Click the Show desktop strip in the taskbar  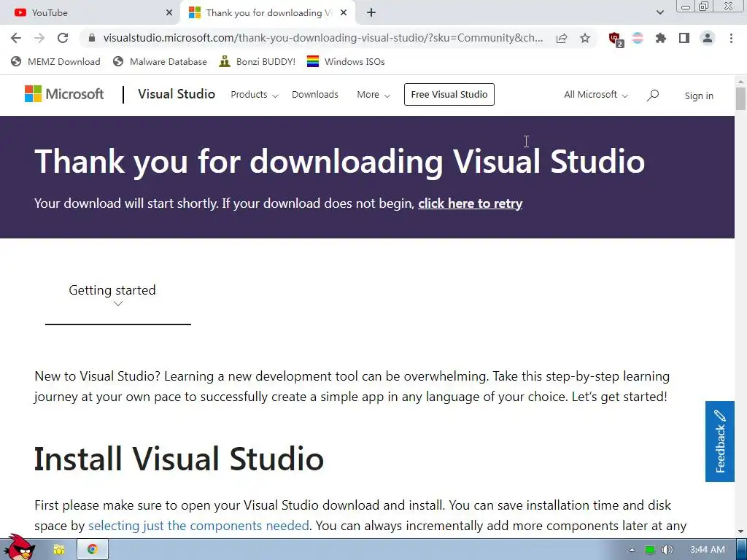click(x=742, y=550)
